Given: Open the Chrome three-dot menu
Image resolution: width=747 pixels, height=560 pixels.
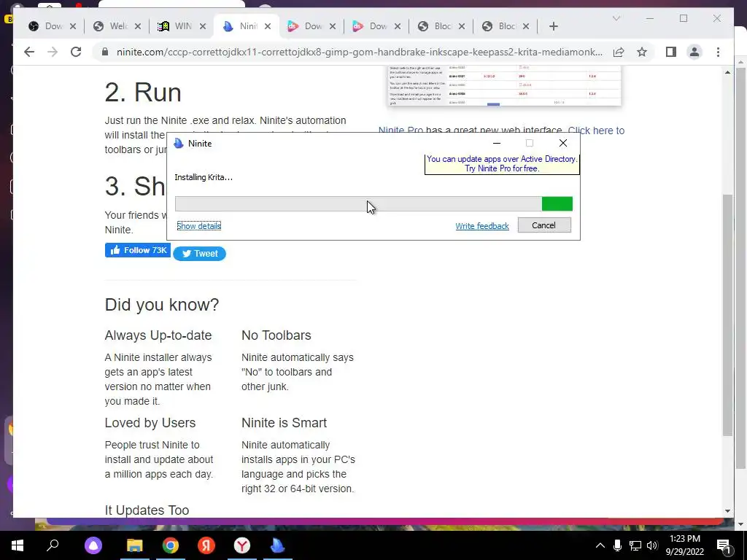Looking at the screenshot, I should pos(718,52).
